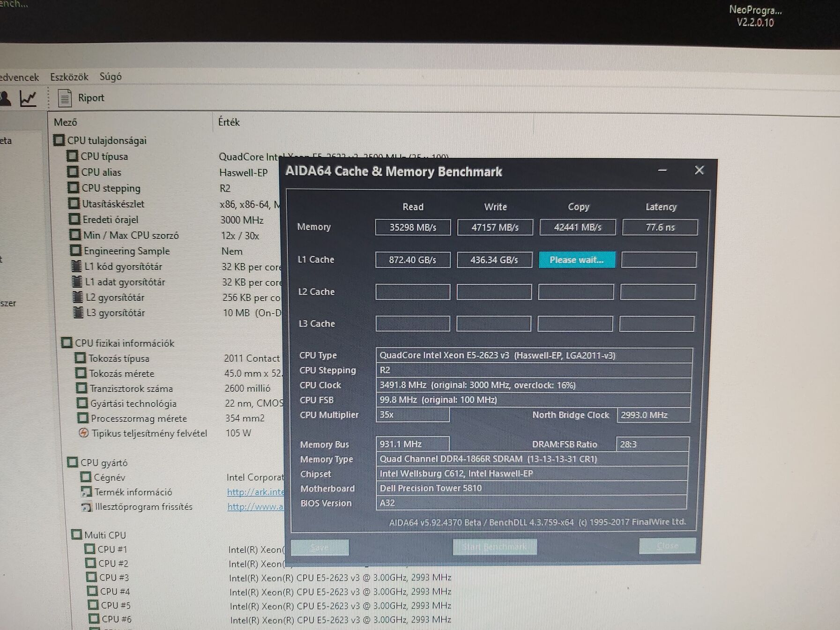Click the CPU Clock 3491.8 MHz field
Image resolution: width=840 pixels, height=630 pixels.
click(x=534, y=385)
